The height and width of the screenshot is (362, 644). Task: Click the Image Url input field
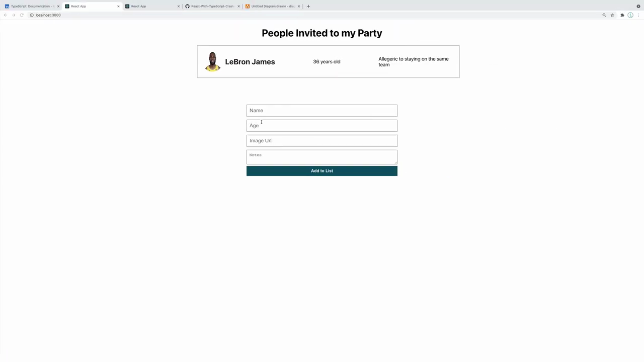click(322, 141)
